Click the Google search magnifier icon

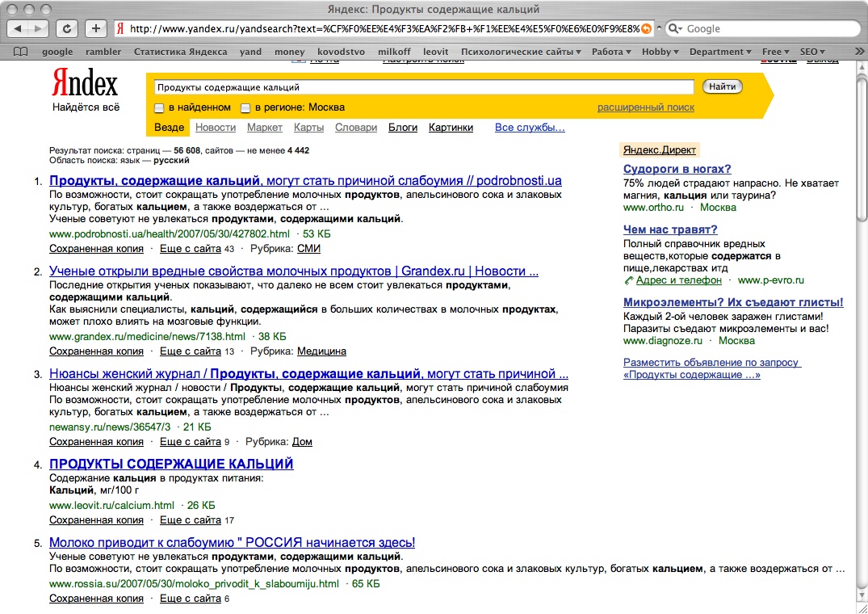point(675,29)
